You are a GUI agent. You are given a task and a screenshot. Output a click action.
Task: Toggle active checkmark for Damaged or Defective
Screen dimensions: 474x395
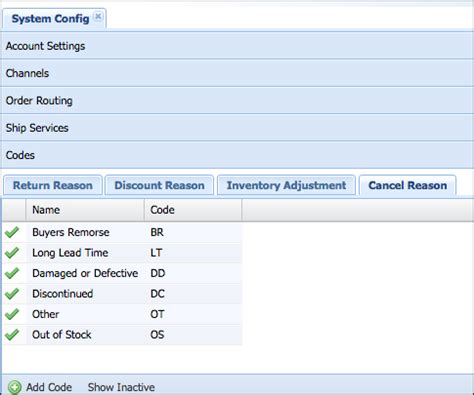coord(12,273)
